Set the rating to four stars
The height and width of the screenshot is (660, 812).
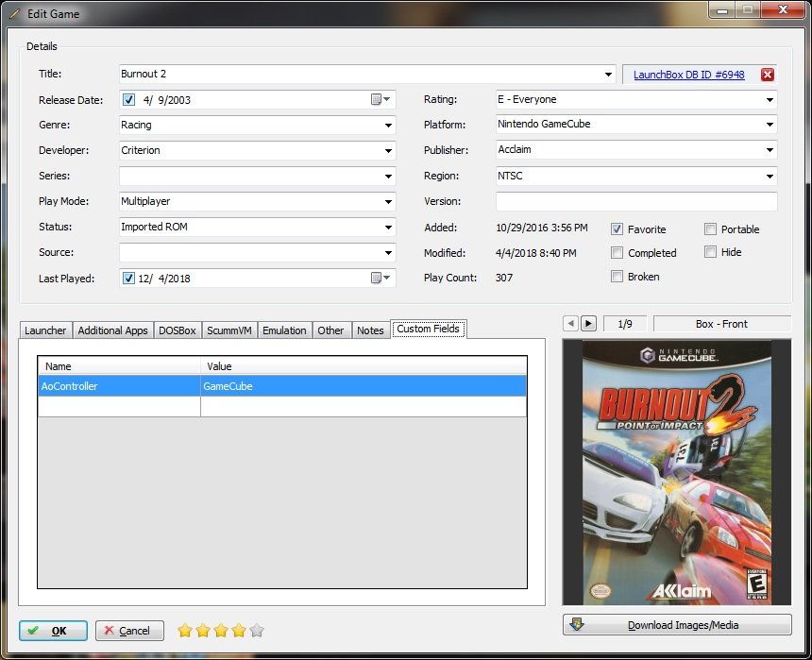(x=239, y=631)
